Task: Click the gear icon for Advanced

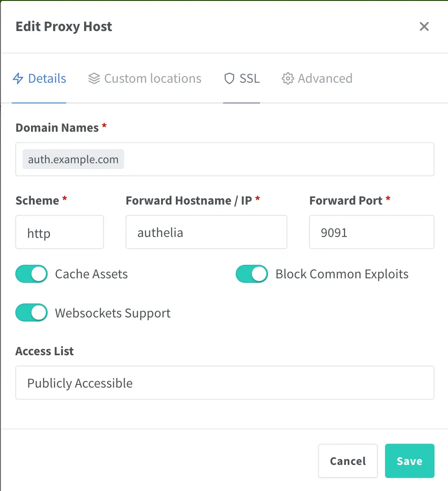Action: [x=287, y=79]
